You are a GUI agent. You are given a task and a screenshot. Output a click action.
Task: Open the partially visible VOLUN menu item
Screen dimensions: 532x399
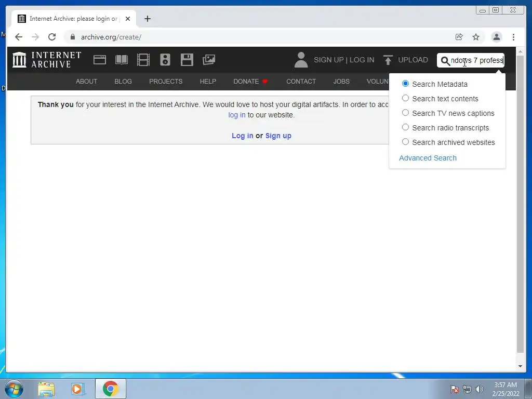click(377, 82)
